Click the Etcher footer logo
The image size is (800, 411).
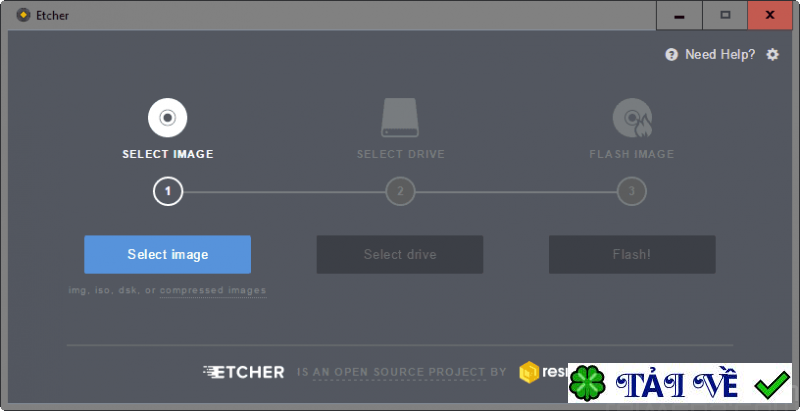point(243,372)
